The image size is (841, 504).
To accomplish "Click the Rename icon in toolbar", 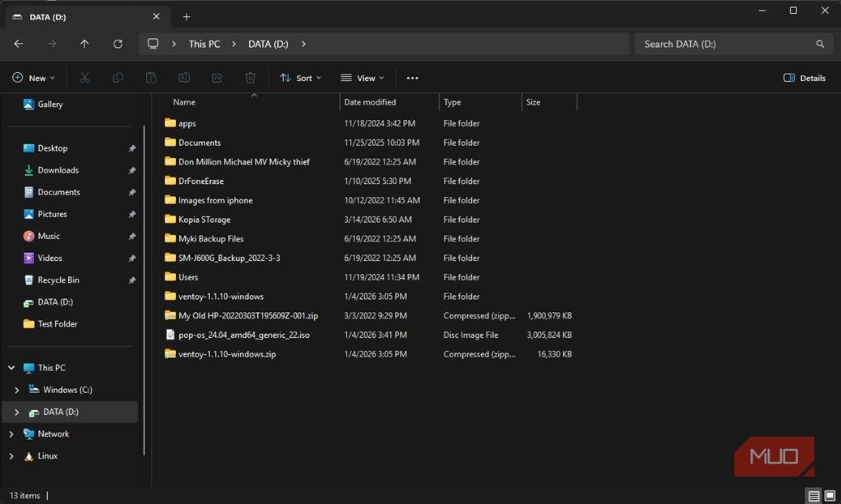I will click(184, 78).
